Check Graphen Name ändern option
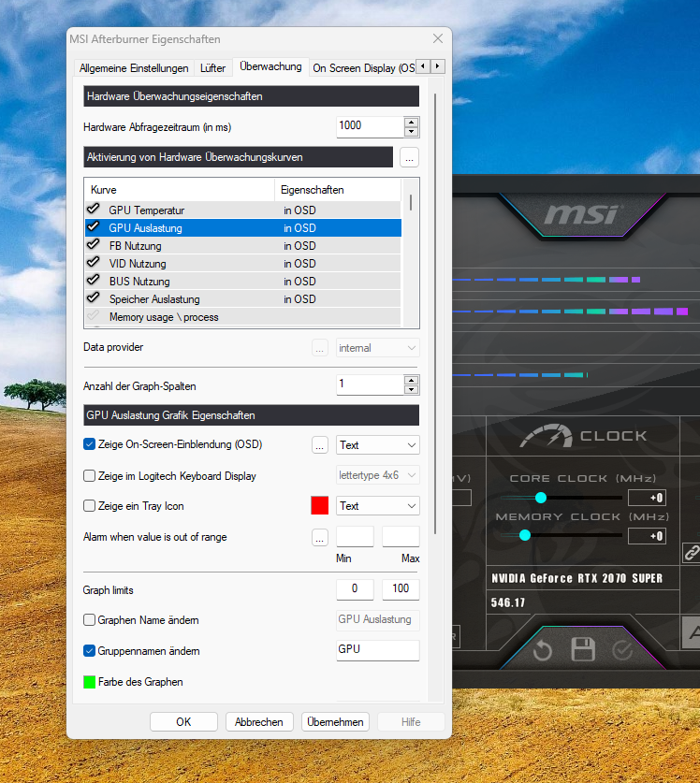 click(x=90, y=619)
